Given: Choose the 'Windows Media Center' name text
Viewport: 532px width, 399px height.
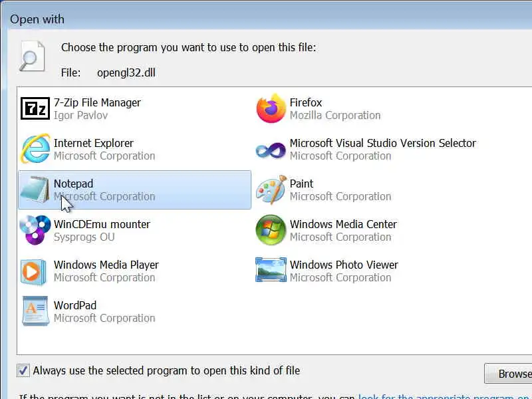Looking at the screenshot, I should point(343,224).
